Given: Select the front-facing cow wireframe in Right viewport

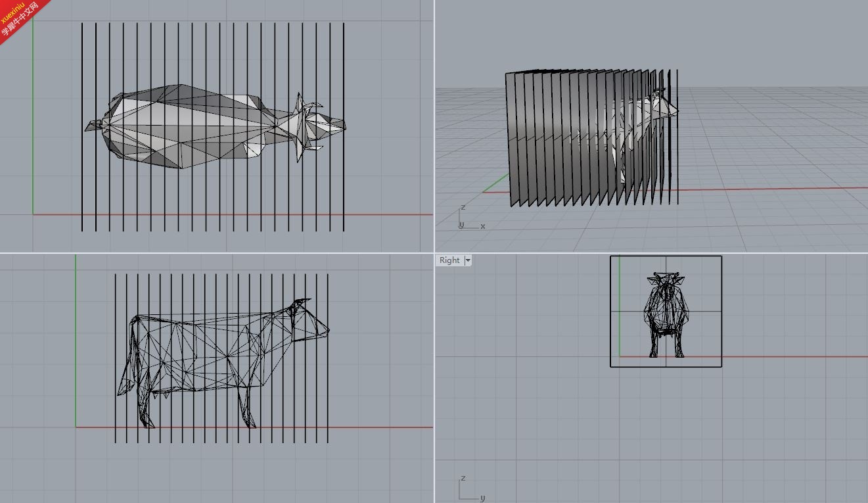Looking at the screenshot, I should (667, 316).
